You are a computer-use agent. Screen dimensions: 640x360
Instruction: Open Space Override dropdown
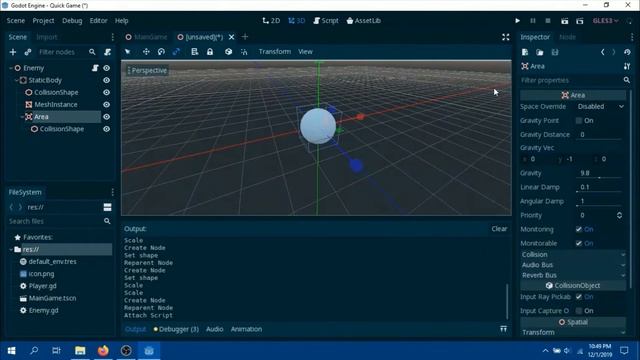600,107
